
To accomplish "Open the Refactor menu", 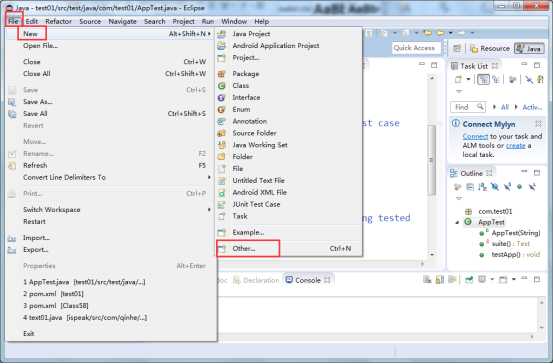I will 58,22.
